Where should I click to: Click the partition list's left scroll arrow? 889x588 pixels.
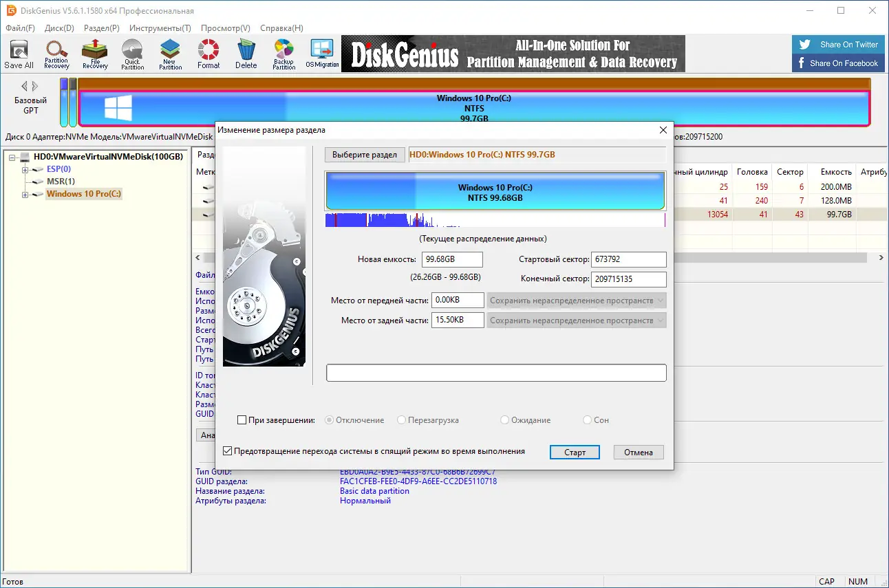pyautogui.click(x=198, y=258)
